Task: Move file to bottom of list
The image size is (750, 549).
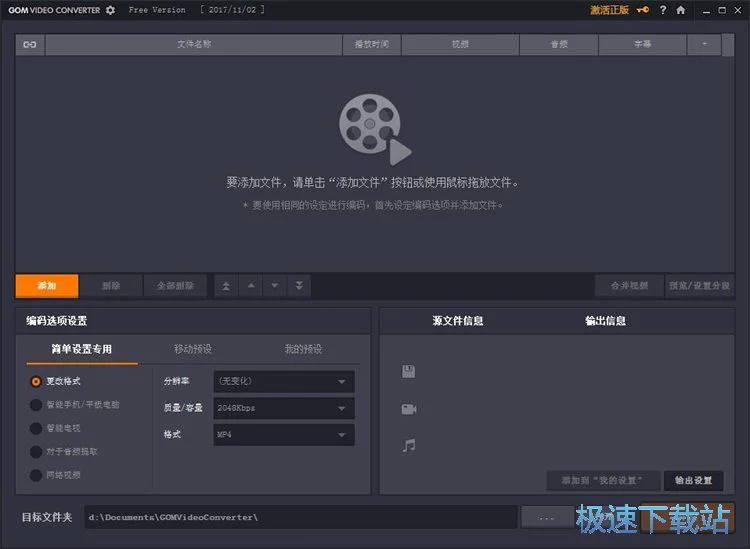Action: click(299, 286)
